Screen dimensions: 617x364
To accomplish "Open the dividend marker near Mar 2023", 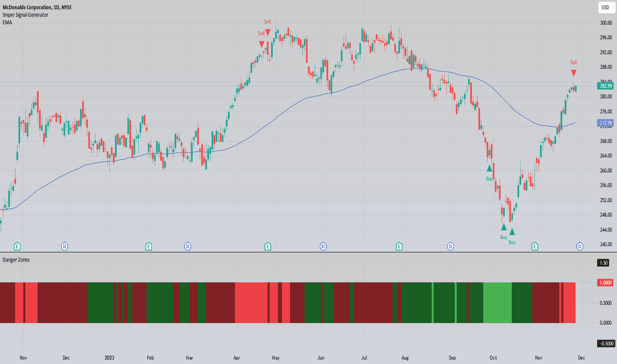I will click(188, 246).
